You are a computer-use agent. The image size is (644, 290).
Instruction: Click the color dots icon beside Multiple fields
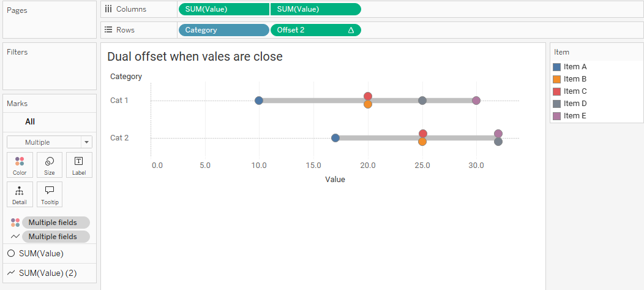tap(15, 223)
